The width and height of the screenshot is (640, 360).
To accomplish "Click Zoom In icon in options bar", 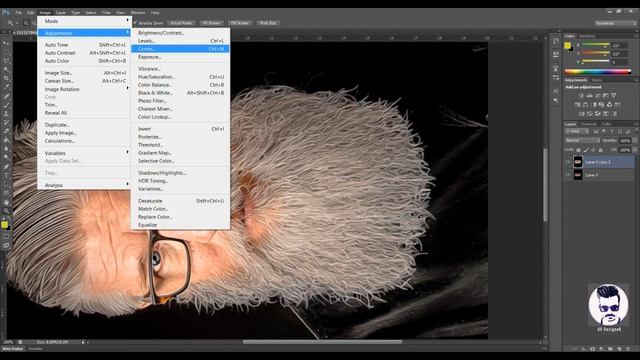I will (26, 23).
